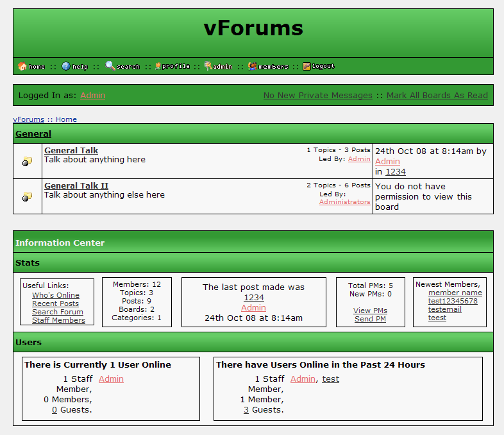This screenshot has width=504, height=435.
Task: Open newest member teest profile
Action: (x=437, y=318)
